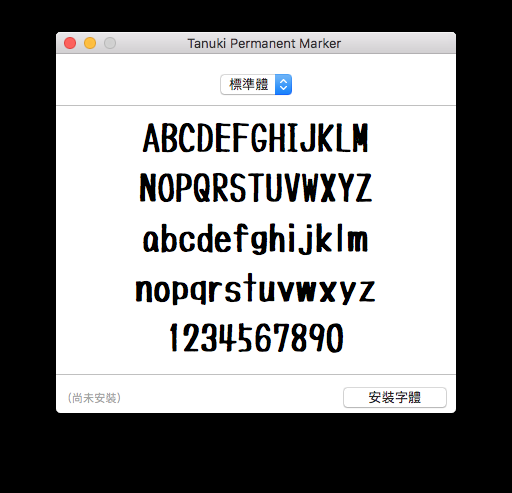Open the 標準體 style dropdown
This screenshot has height=493, width=512.
coord(256,85)
